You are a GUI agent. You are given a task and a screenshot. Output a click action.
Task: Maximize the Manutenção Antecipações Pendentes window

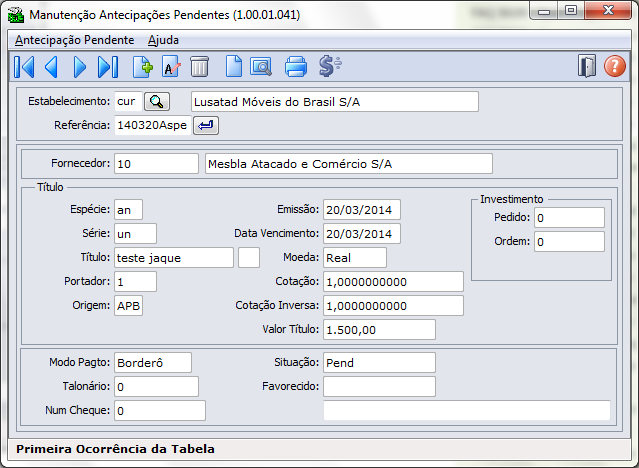click(571, 11)
